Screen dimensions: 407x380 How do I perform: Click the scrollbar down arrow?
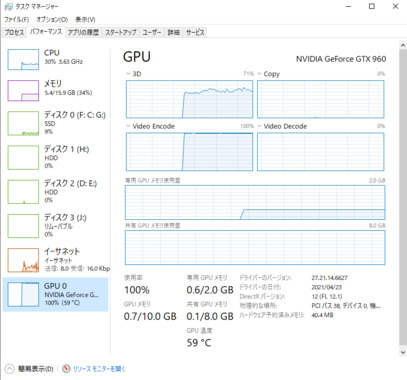403,352
